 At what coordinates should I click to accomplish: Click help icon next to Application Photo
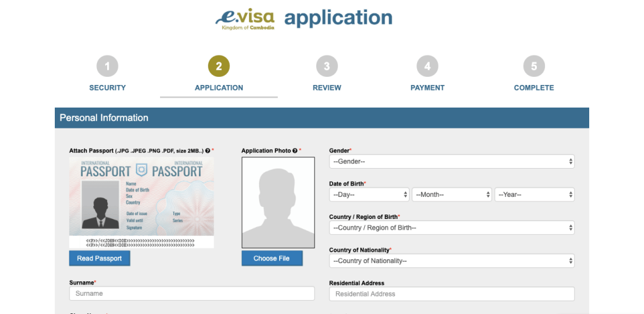(295, 151)
